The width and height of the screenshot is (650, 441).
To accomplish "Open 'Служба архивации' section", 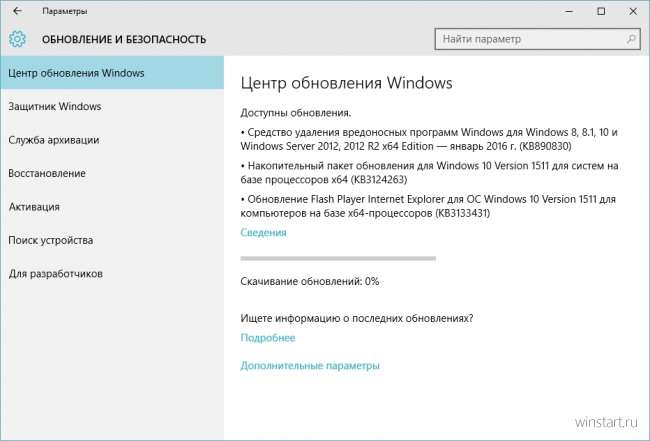I will click(x=112, y=140).
